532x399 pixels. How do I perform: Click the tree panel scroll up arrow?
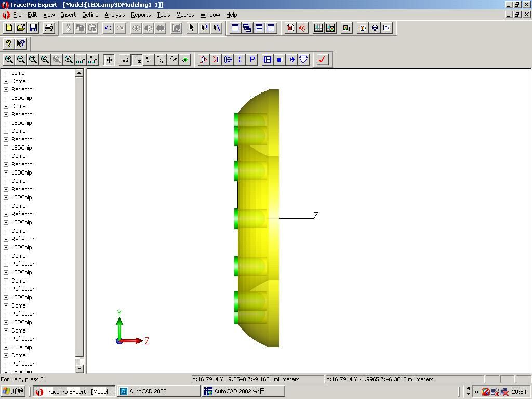click(x=79, y=73)
